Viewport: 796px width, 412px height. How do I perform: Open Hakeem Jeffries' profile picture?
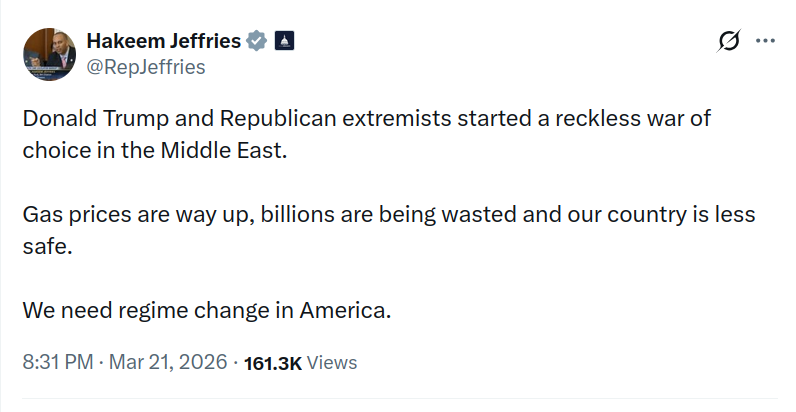[x=50, y=55]
